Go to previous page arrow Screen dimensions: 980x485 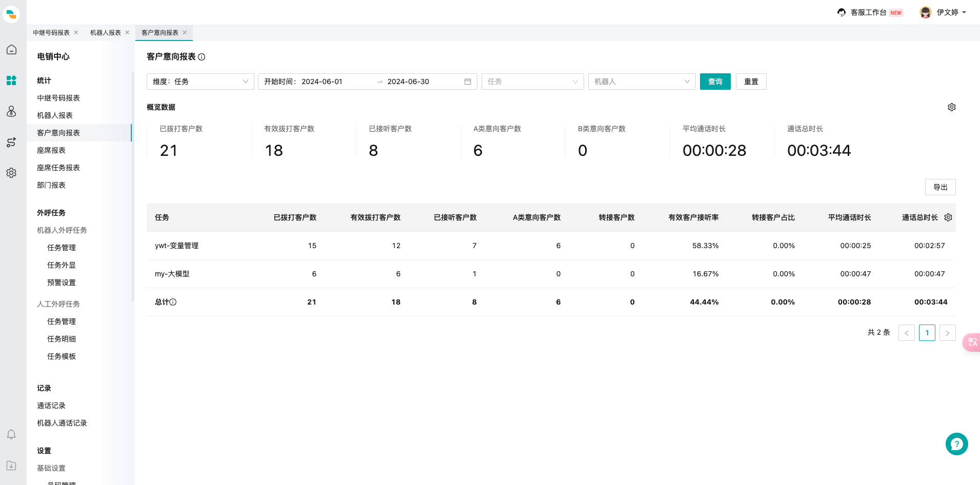pyautogui.click(x=907, y=333)
